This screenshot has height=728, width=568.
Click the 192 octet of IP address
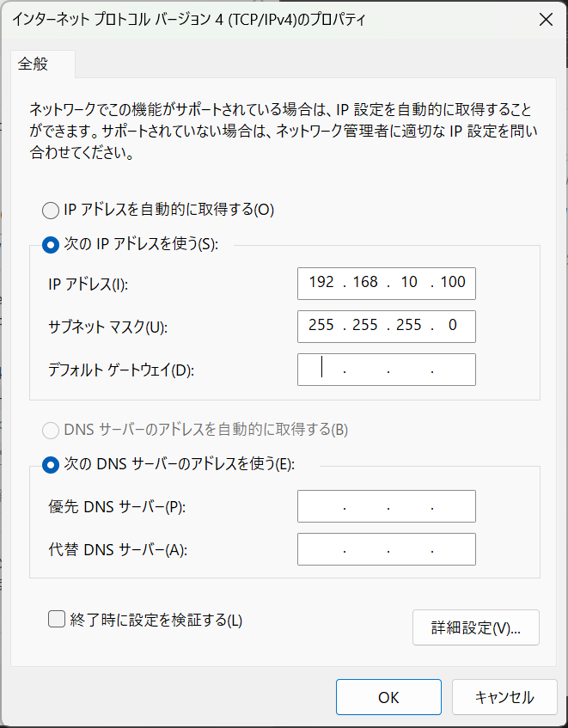tap(322, 284)
